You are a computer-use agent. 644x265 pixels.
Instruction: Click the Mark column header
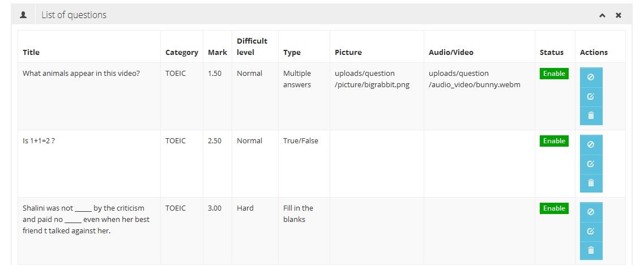coord(217,52)
